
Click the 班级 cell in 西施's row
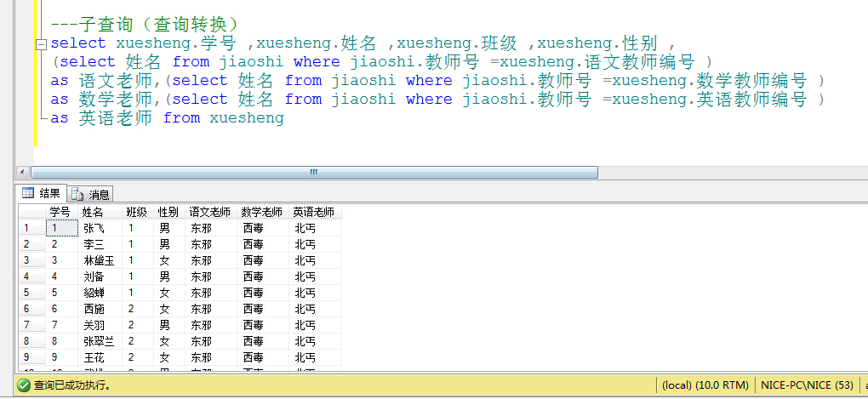pos(139,309)
